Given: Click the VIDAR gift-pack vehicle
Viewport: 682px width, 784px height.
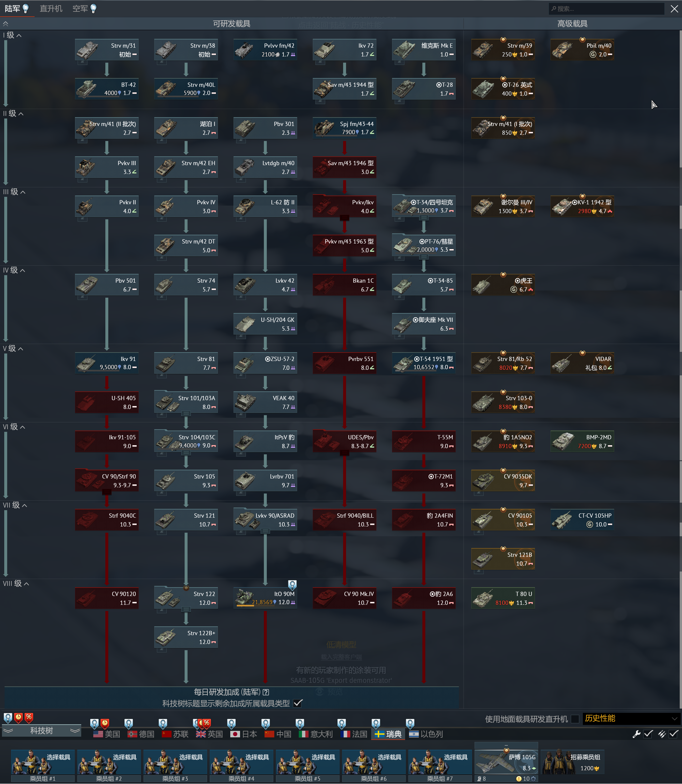Looking at the screenshot, I should coord(582,363).
